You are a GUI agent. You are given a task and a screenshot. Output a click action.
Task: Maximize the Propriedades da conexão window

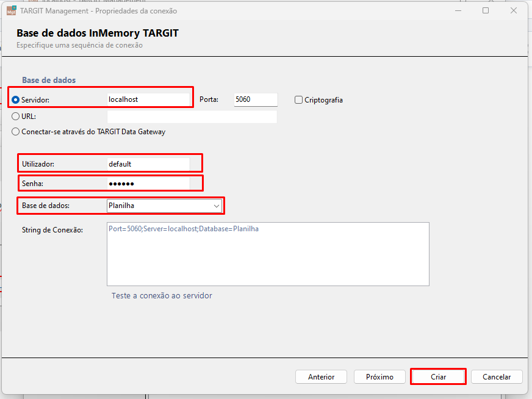point(486,11)
